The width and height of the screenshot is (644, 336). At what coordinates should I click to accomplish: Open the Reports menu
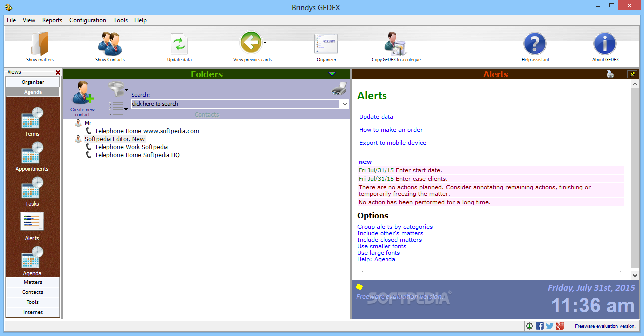pos(52,20)
